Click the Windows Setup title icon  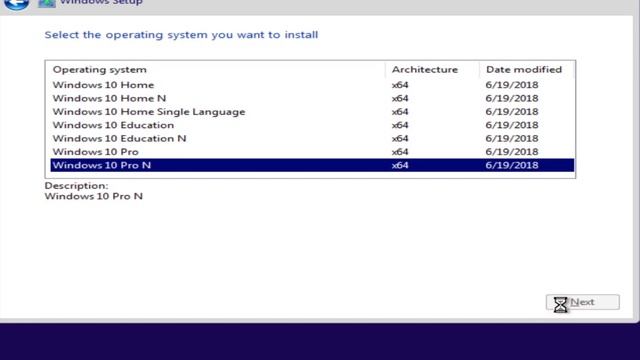pos(47,3)
